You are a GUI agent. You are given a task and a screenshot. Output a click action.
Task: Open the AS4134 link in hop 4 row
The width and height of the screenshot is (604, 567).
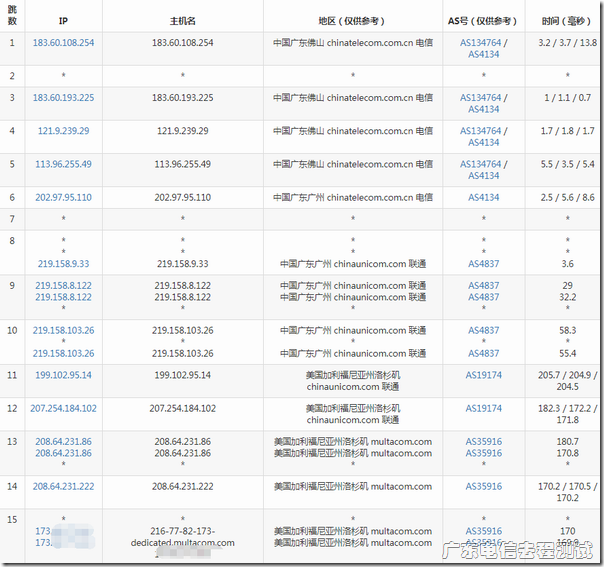coord(484,143)
